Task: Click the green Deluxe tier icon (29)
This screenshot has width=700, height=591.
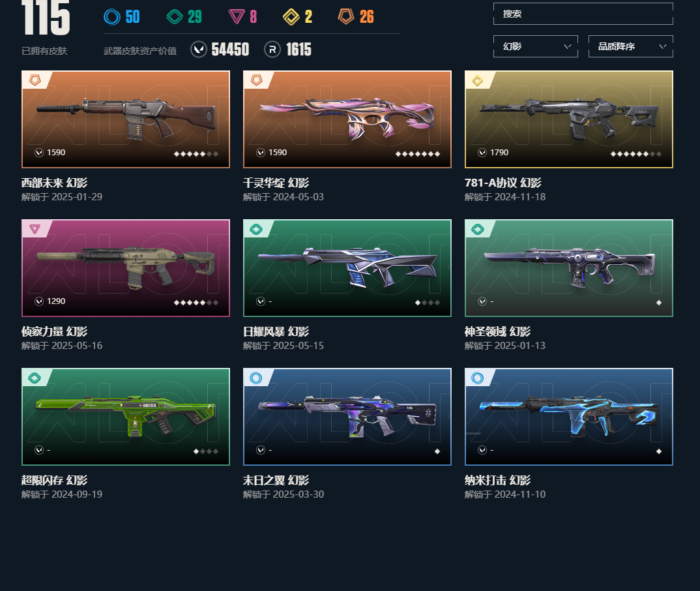Action: (175, 17)
